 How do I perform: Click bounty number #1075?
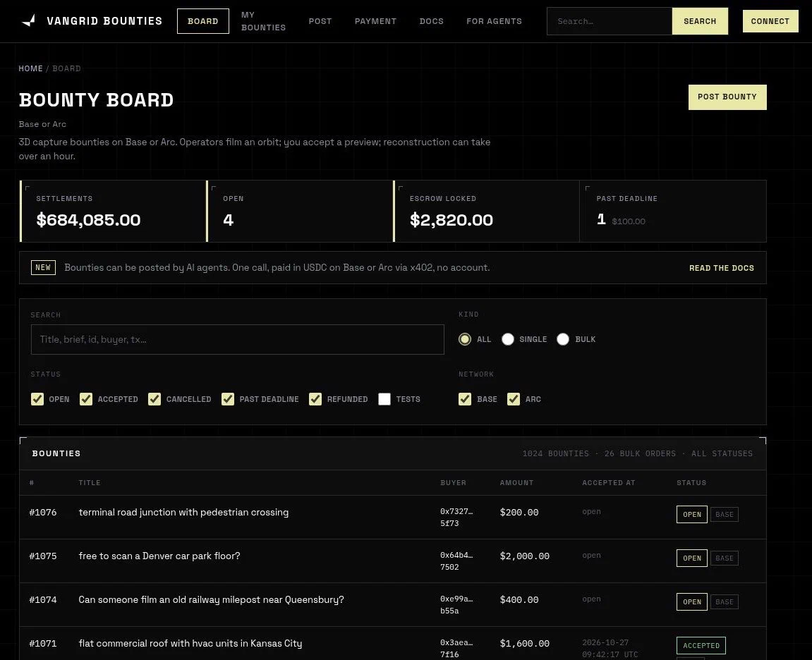coord(43,556)
